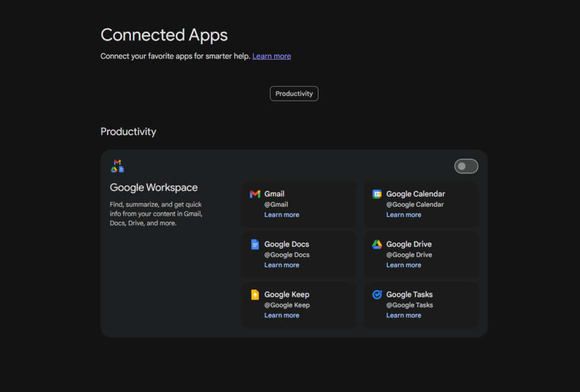Open Learn more link for Google Drive
580x392 pixels.
pyautogui.click(x=403, y=265)
